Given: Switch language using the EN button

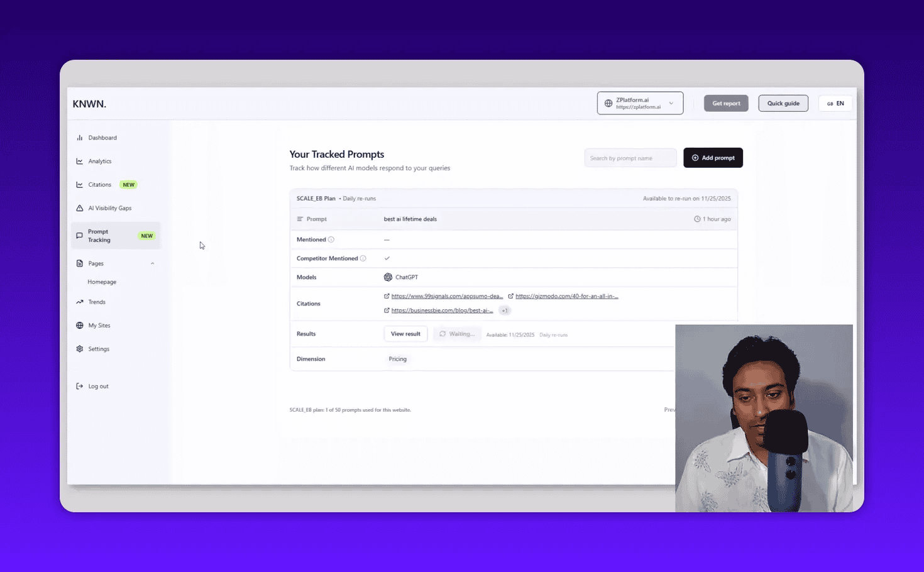Looking at the screenshot, I should pos(835,104).
